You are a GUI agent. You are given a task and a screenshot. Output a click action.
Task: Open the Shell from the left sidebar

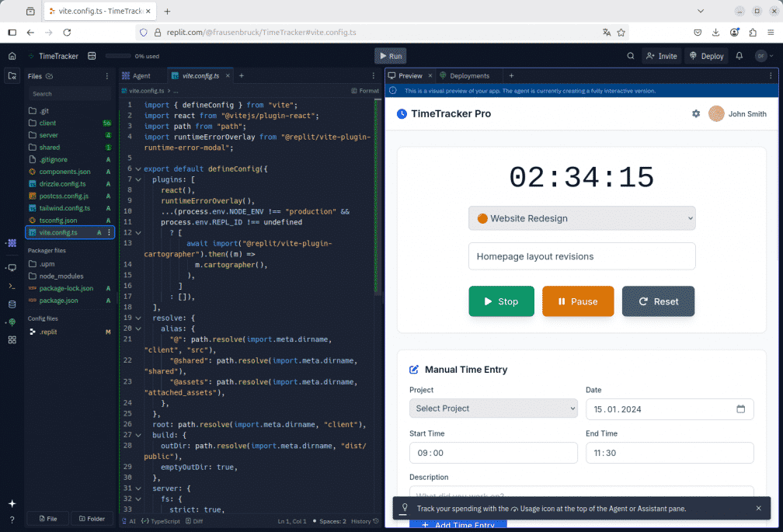click(x=11, y=284)
